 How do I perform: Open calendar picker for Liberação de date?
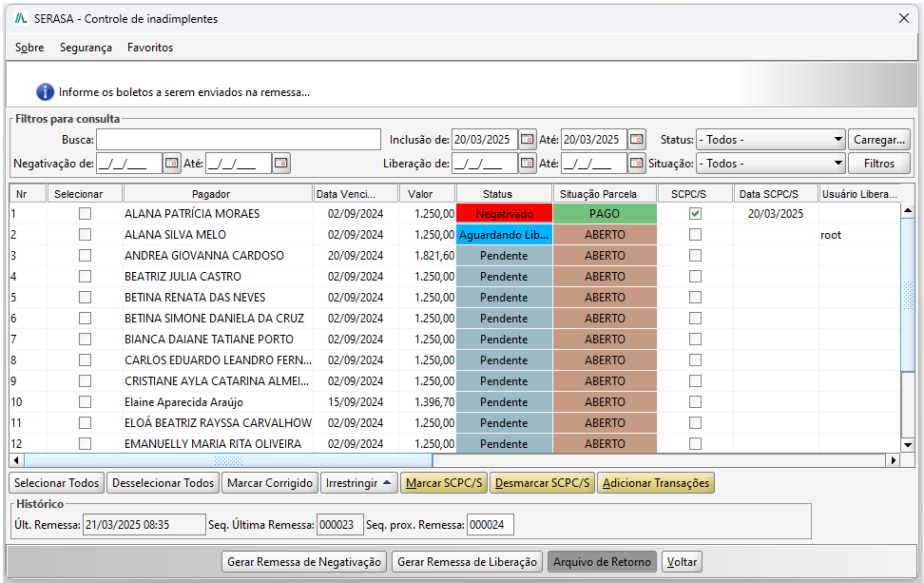point(527,163)
